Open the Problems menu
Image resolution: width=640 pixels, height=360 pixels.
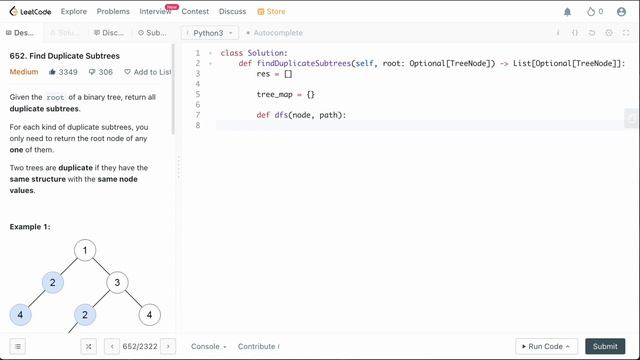click(x=113, y=11)
